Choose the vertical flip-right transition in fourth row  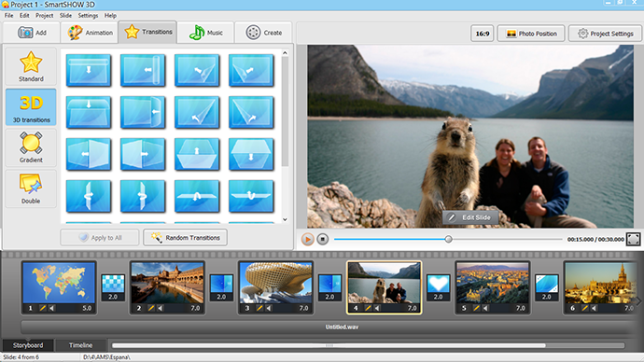coord(143,196)
